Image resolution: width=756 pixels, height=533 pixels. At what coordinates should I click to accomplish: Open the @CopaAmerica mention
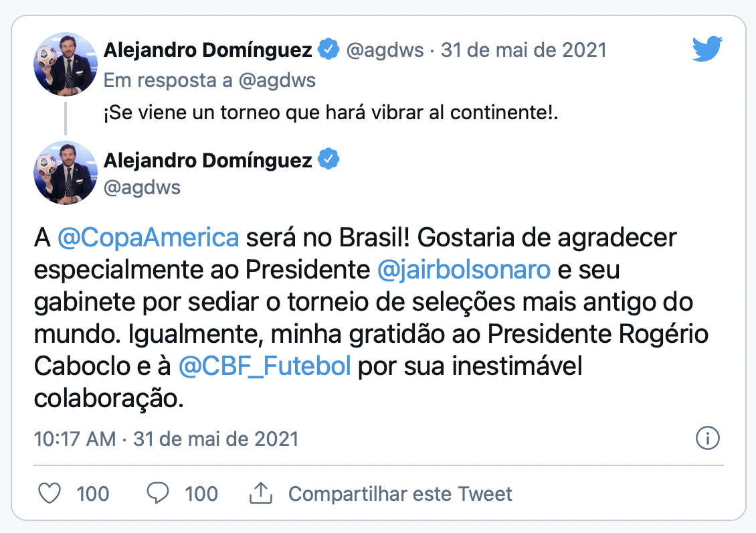coord(148,237)
